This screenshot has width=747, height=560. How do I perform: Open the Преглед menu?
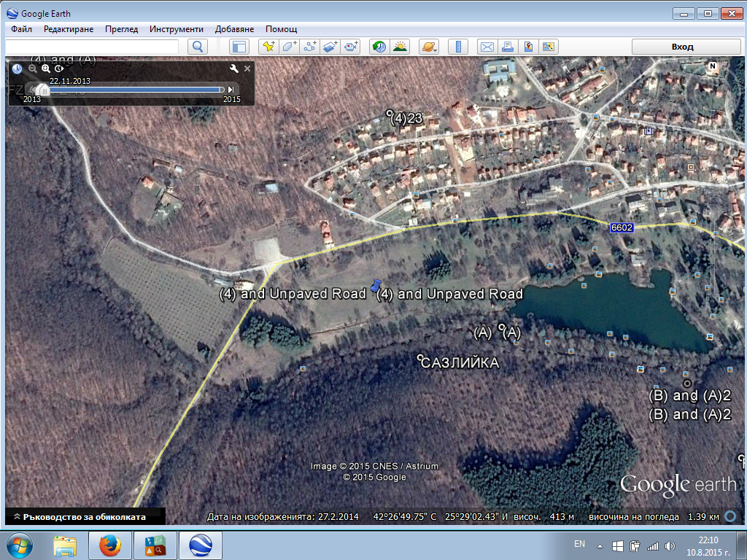click(x=122, y=29)
